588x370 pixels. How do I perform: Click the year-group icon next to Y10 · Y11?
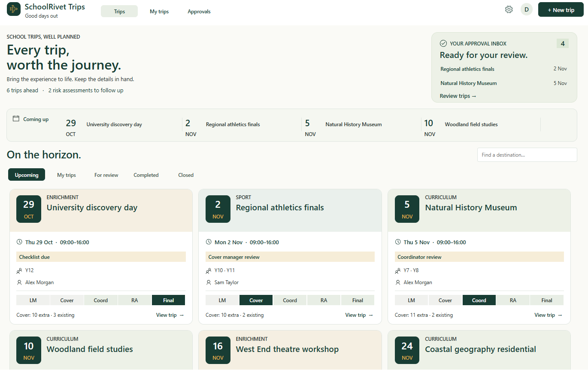pyautogui.click(x=209, y=271)
